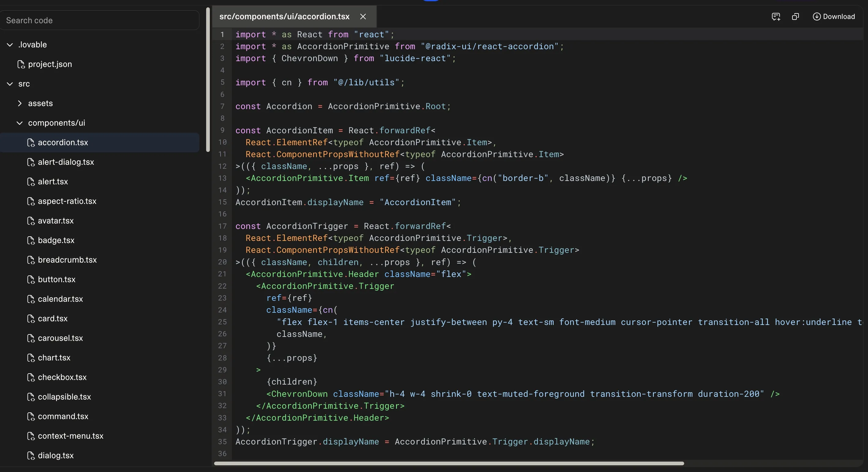Viewport: 868px width, 472px height.
Task: Click file icon beside alert-dialog.tsx
Action: tap(31, 162)
